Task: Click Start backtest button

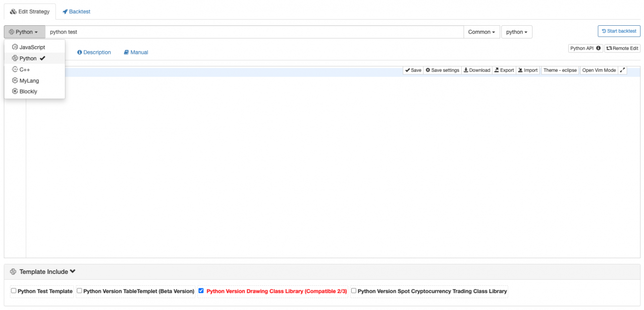Action: coord(619,31)
